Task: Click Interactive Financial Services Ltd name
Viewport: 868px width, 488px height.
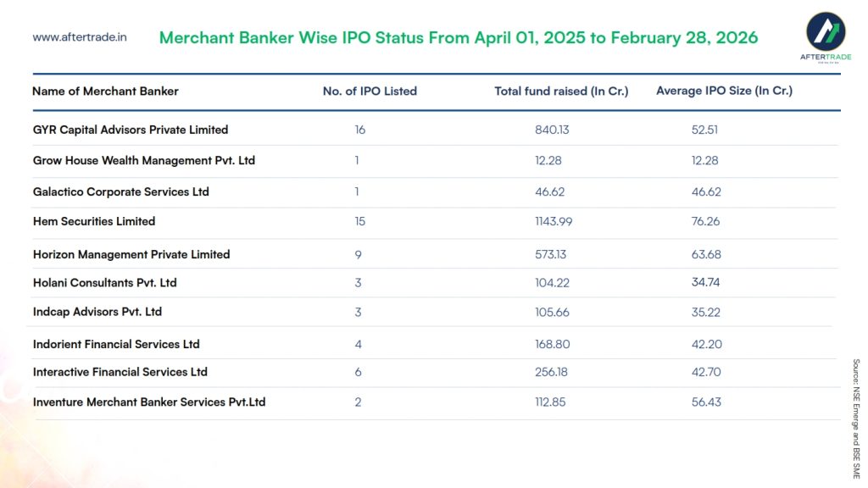Action: click(x=120, y=372)
